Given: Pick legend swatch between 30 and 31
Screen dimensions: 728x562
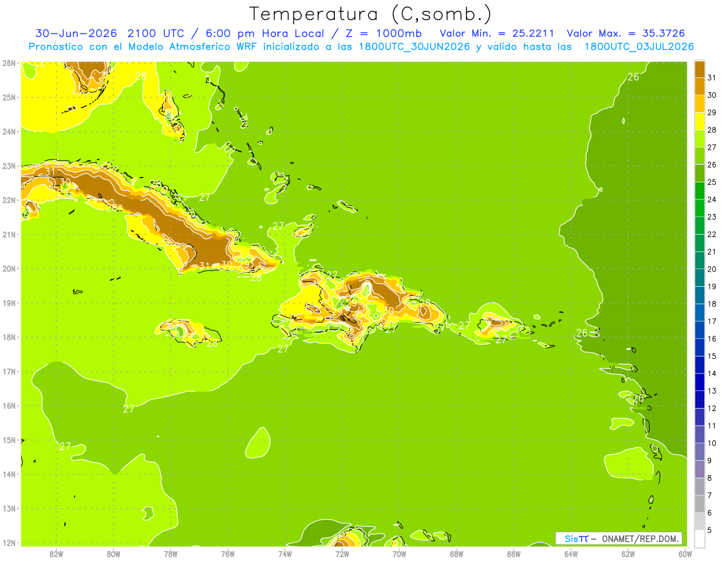Looking at the screenshot, I should click(699, 86).
